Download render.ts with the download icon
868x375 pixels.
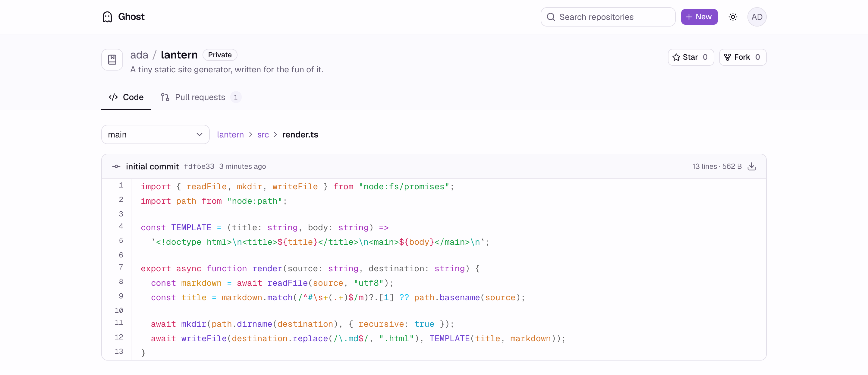coord(751,166)
